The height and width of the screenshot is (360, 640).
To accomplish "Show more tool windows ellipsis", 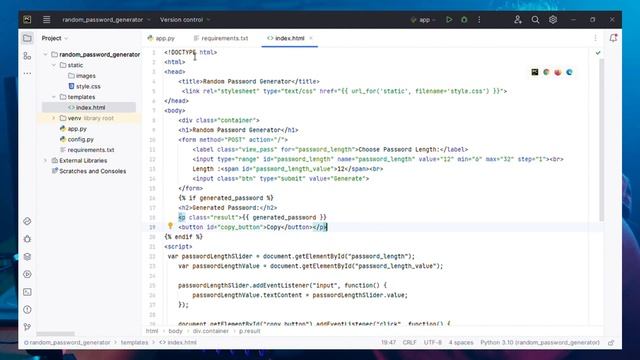I will 27,73.
